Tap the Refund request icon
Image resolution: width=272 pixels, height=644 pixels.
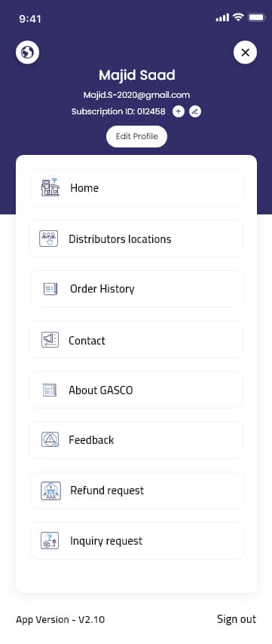(50, 491)
